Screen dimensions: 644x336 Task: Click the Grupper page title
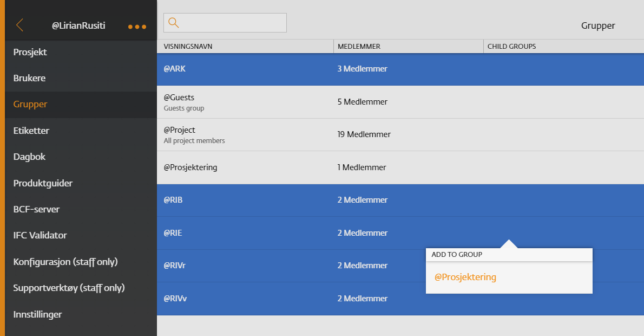pyautogui.click(x=598, y=26)
